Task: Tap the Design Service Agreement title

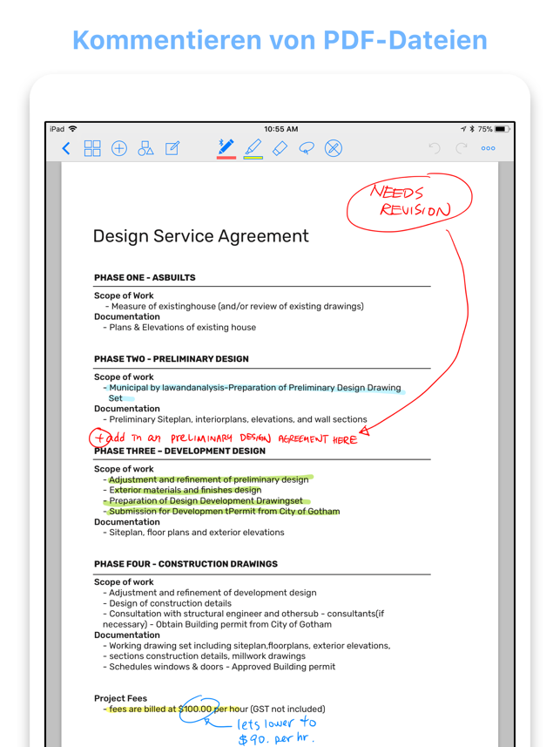Action: (x=201, y=236)
